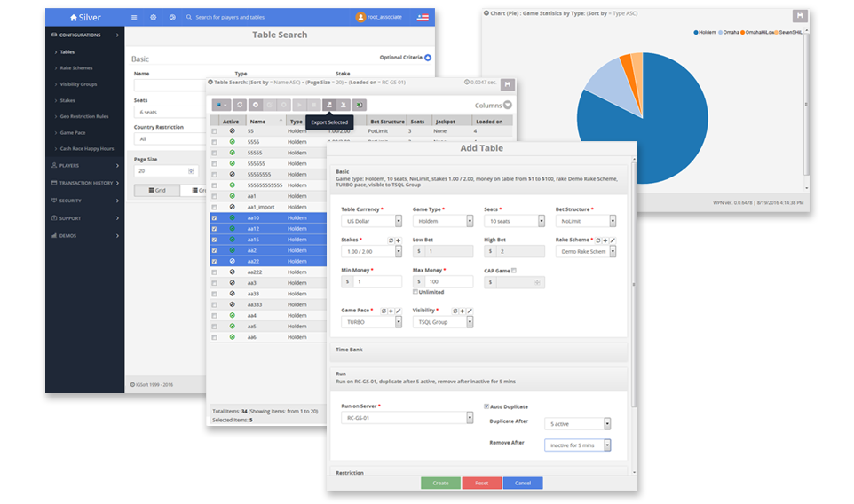Uncheck the checkbox for row aa10
Image resolution: width=854 pixels, height=504 pixels.
click(214, 217)
